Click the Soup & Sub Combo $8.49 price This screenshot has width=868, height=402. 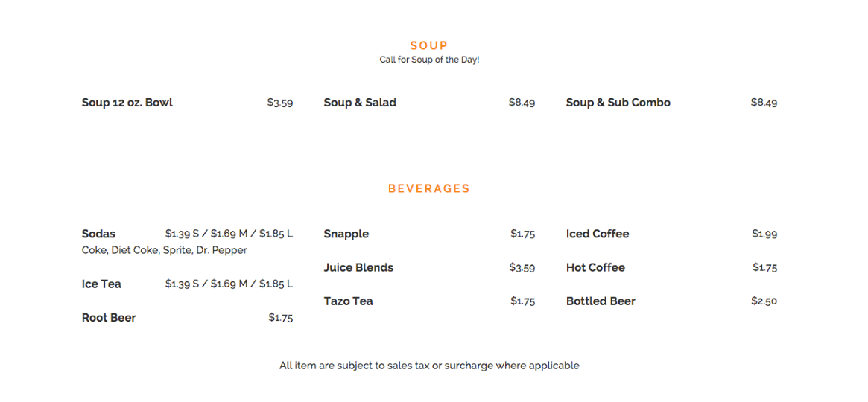click(x=764, y=103)
